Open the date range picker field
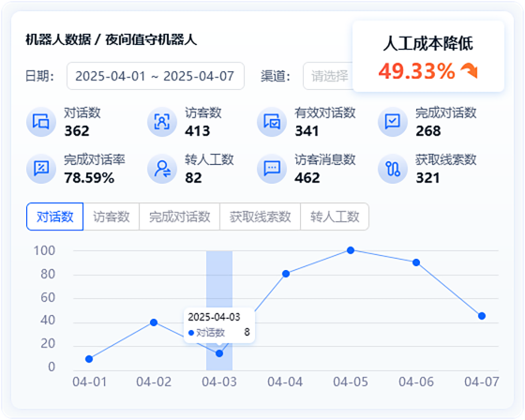Viewport: 525px width, 420px height. point(156,76)
